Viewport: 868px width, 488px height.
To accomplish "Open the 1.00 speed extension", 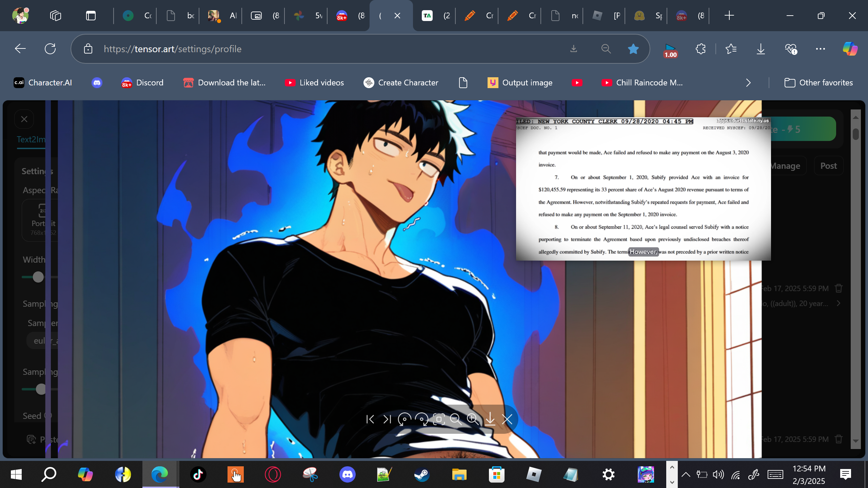I will coord(670,50).
